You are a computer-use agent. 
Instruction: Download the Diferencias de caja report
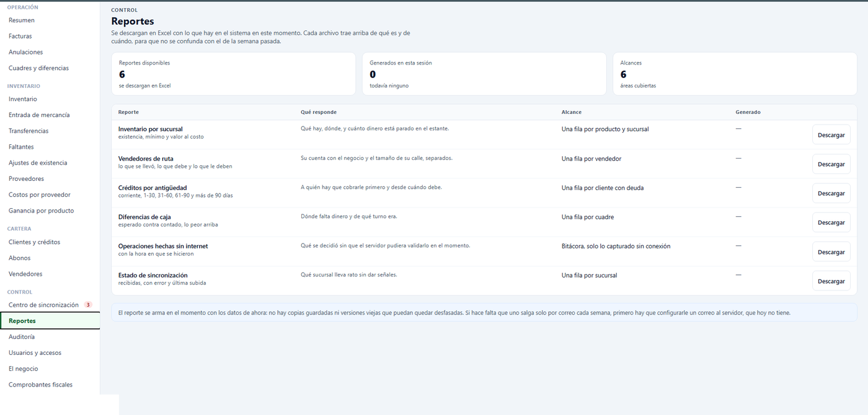coord(831,222)
